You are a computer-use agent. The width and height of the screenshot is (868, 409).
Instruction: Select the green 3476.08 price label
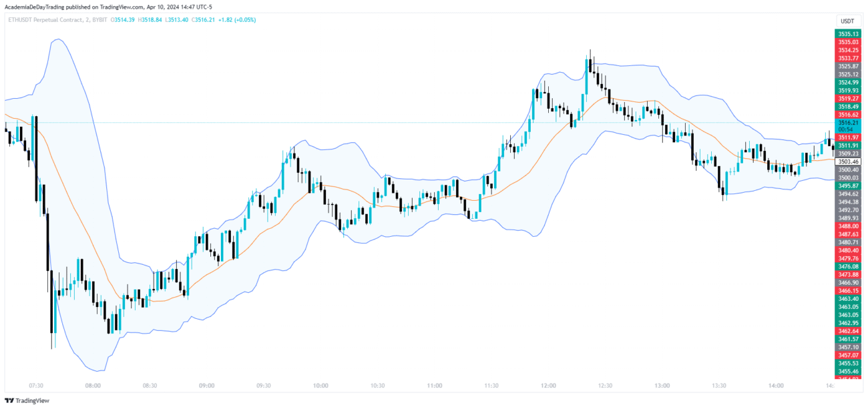[847, 266]
